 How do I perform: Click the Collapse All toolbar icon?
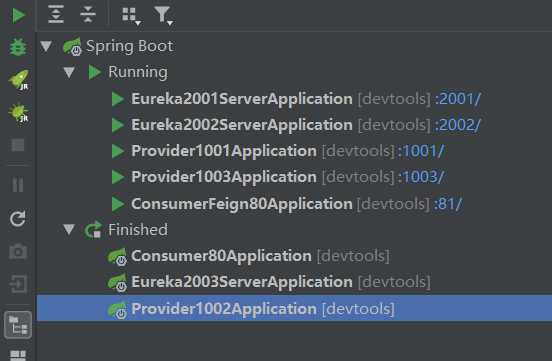point(88,14)
